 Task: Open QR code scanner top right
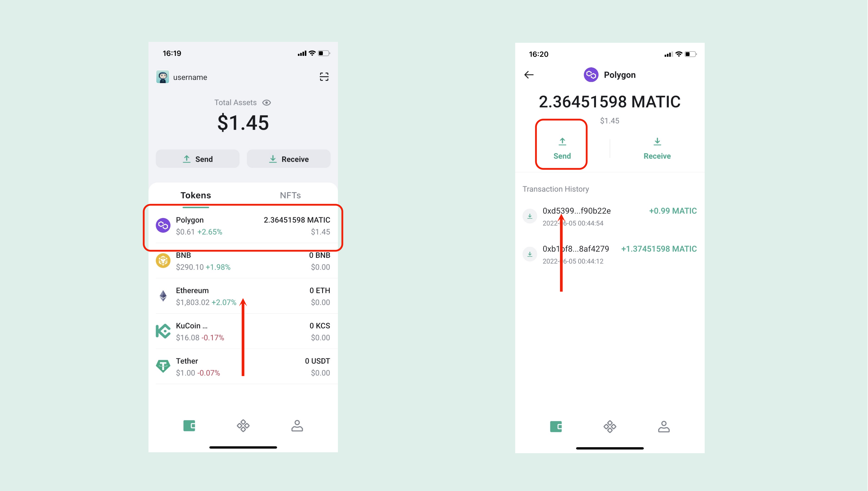[324, 77]
